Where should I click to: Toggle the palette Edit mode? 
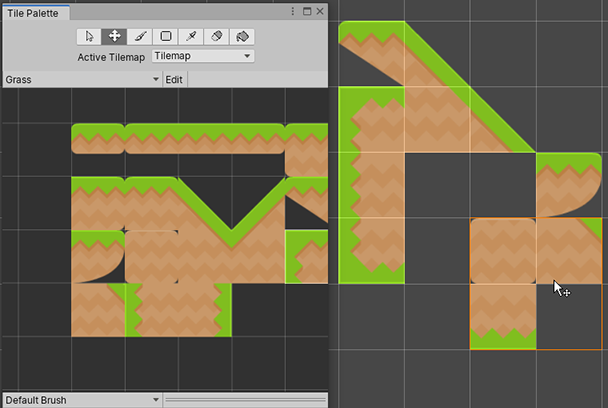point(174,79)
